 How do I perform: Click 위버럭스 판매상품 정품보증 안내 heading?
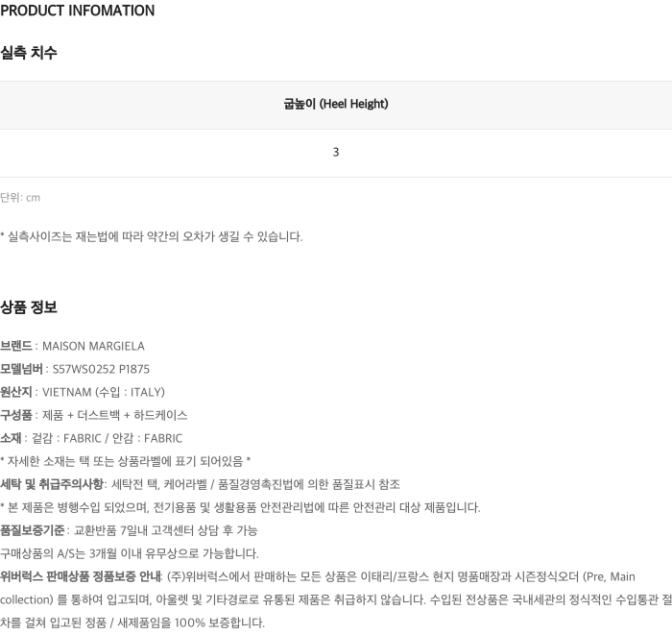pos(81,576)
